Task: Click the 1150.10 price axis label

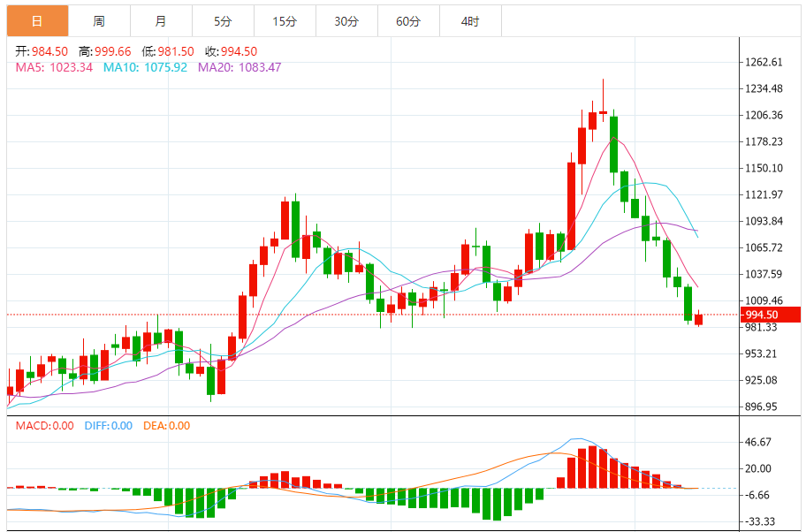Action: pos(764,168)
